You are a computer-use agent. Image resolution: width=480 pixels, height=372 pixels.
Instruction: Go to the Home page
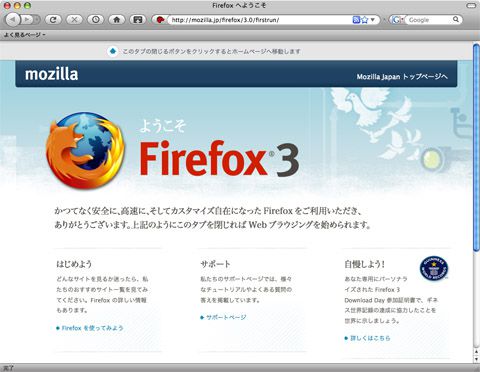click(117, 20)
